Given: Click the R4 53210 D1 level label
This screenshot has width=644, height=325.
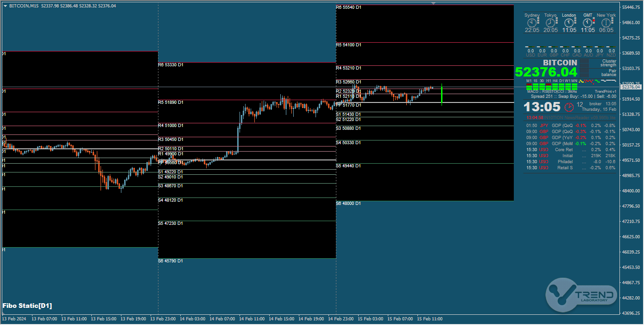Looking at the screenshot, I should click(x=349, y=68).
